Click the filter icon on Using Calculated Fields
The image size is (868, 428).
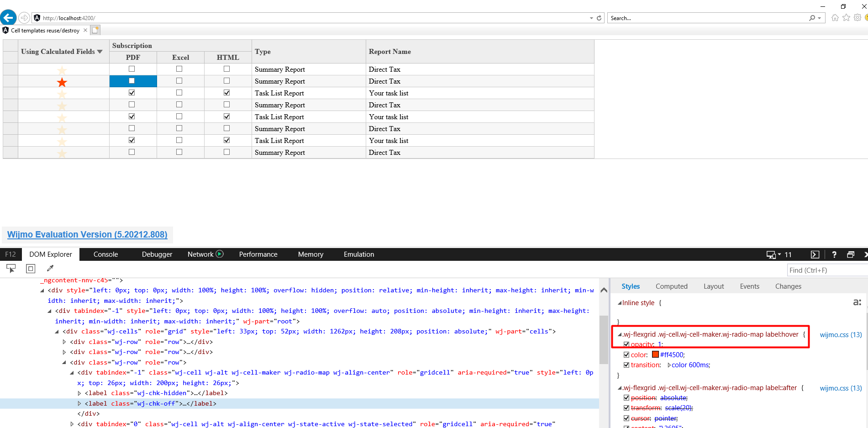click(100, 52)
